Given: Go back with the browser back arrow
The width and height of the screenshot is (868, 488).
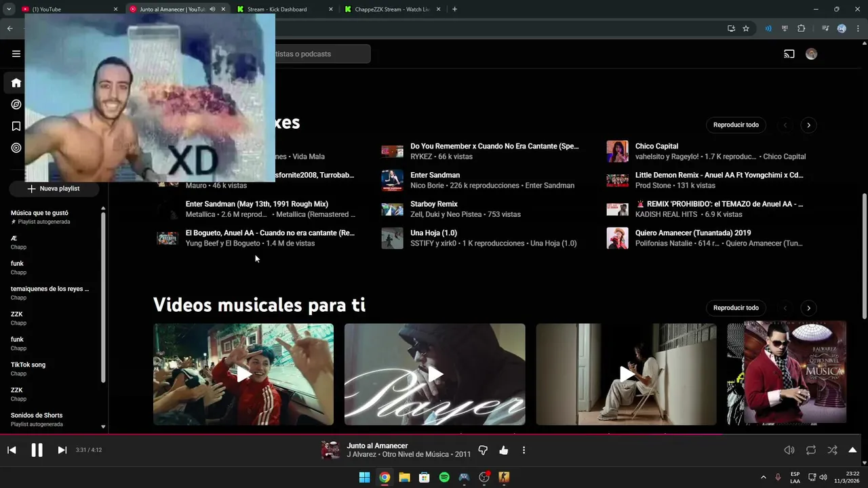Looking at the screenshot, I should click(9, 28).
